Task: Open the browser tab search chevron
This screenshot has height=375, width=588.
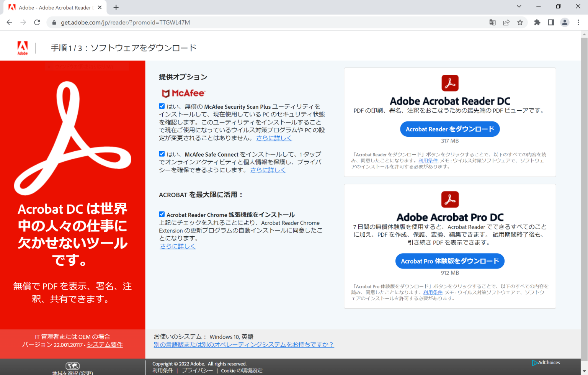Action: [519, 6]
